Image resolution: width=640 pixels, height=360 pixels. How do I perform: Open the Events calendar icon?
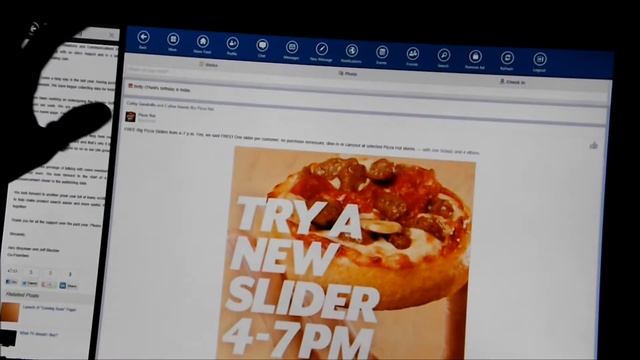click(382, 52)
